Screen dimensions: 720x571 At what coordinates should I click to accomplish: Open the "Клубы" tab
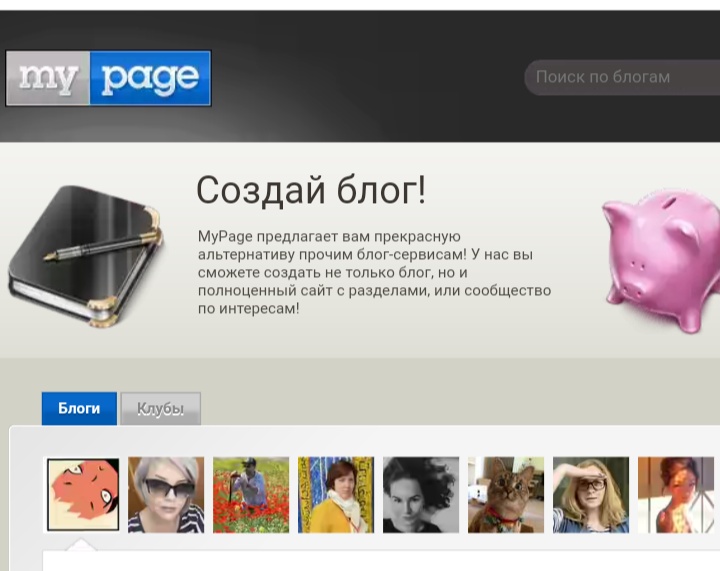coord(160,409)
